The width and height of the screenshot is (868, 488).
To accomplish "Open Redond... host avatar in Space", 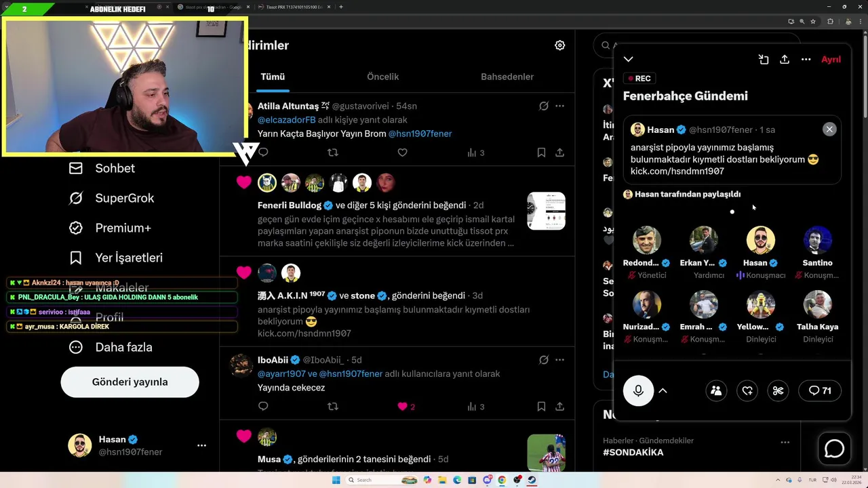I will (647, 240).
